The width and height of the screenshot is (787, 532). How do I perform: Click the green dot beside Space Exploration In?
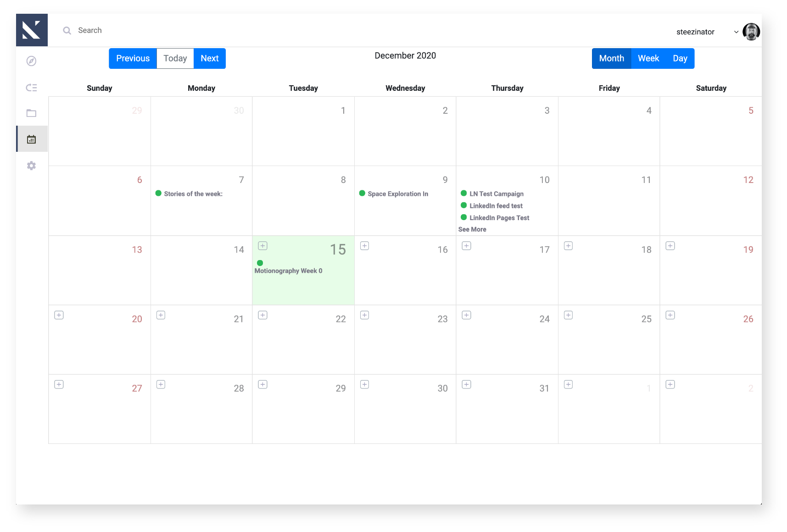point(362,193)
